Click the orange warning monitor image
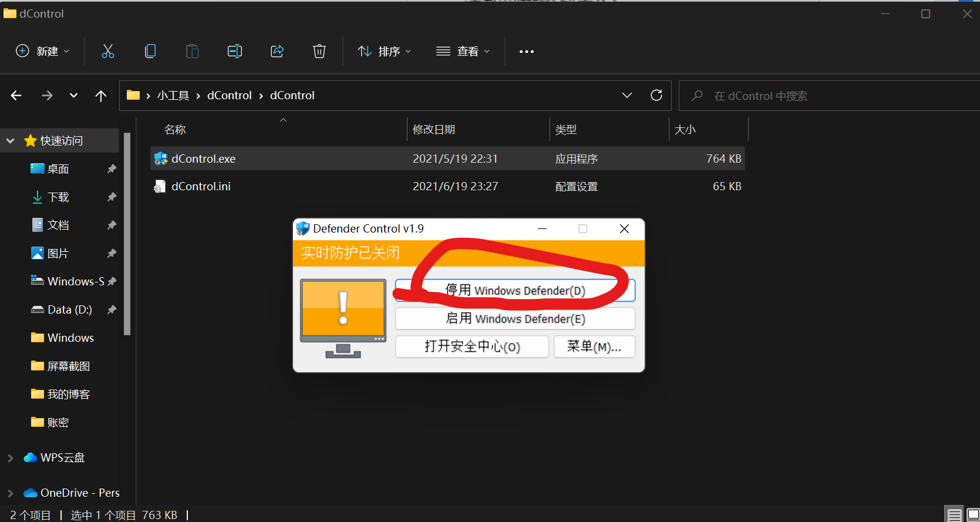The height and width of the screenshot is (522, 980). pos(343,318)
